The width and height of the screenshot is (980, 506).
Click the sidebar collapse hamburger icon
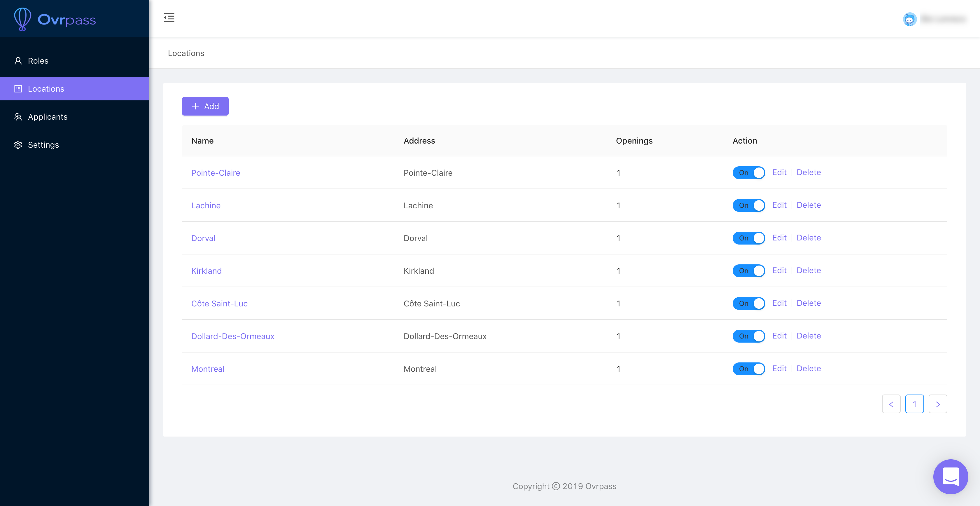[169, 18]
